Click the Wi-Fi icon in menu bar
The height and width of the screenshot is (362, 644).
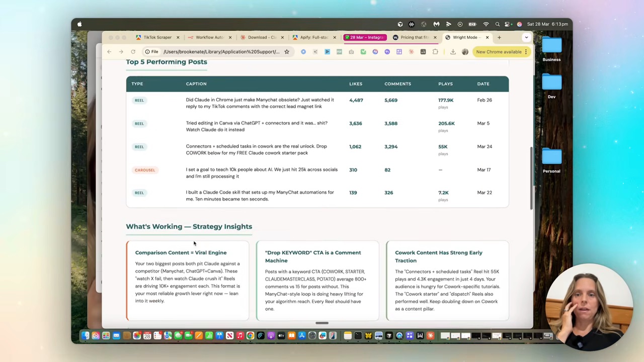(x=486, y=24)
